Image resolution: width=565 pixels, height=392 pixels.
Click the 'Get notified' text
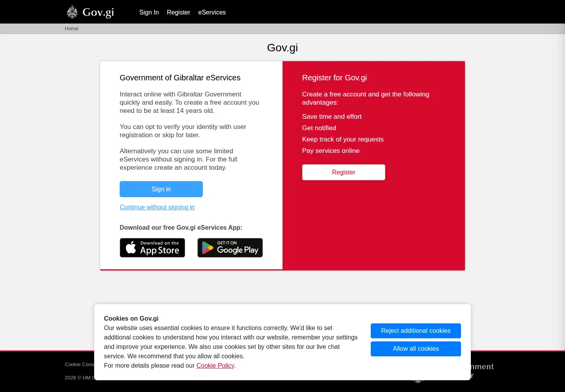(x=319, y=128)
